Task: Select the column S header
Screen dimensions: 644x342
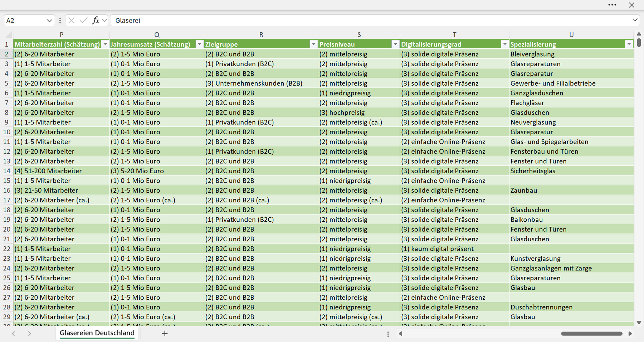Action: 359,35
